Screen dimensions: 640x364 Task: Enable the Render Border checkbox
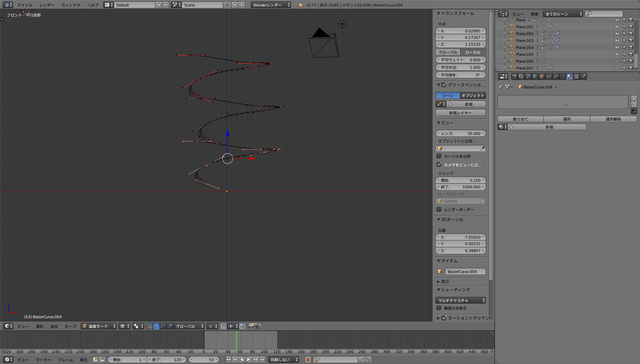click(439, 209)
